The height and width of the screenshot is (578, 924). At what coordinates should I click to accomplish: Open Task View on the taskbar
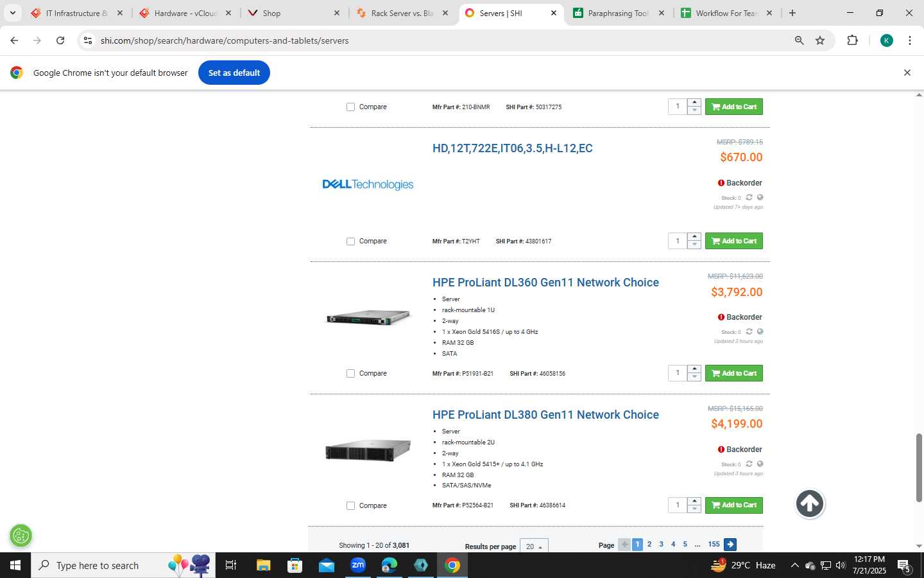tap(231, 565)
